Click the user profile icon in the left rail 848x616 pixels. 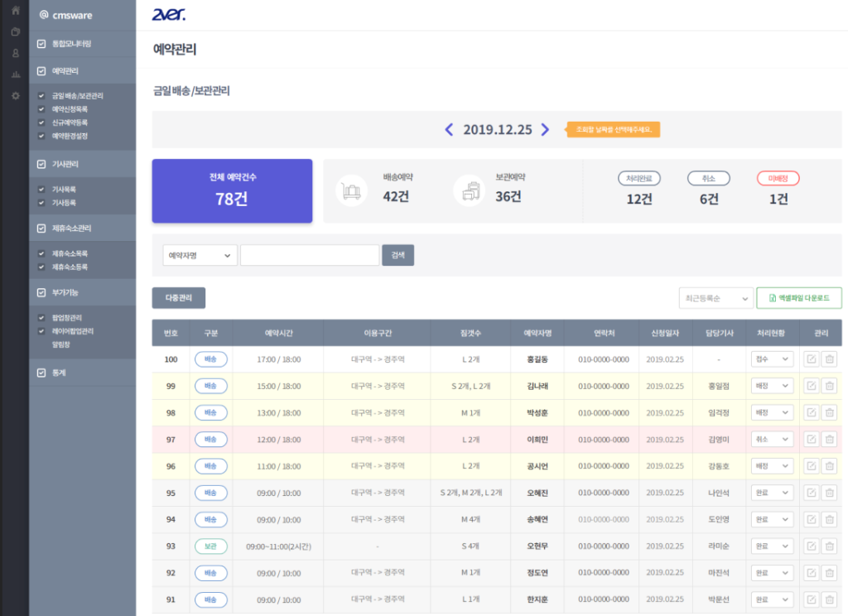point(16,53)
